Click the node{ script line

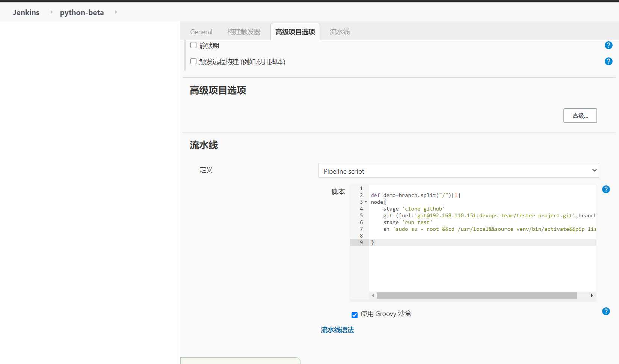(x=378, y=202)
